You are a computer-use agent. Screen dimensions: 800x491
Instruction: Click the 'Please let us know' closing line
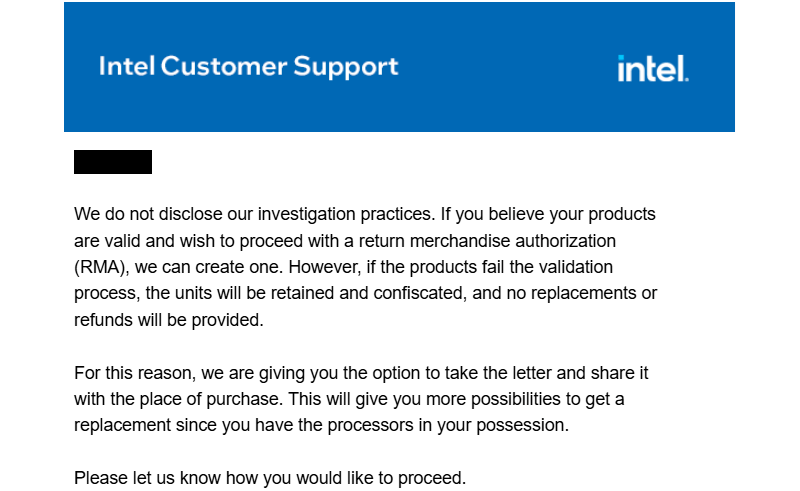click(270, 478)
